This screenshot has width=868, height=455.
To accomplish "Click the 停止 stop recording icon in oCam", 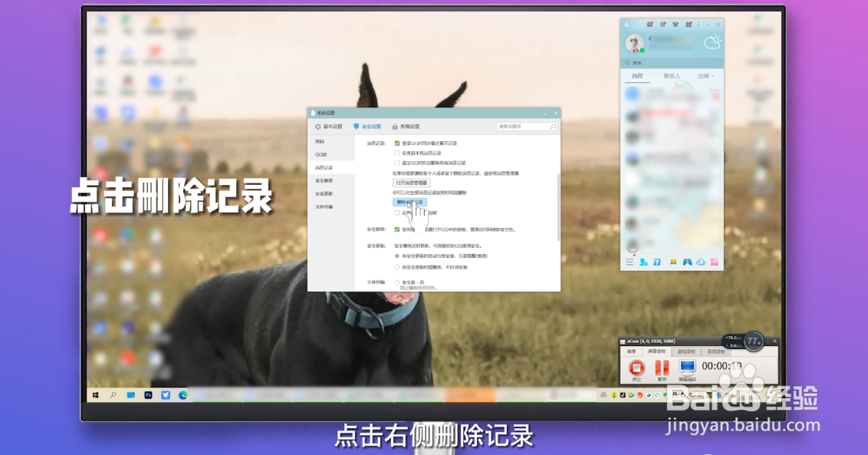I will tap(636, 369).
